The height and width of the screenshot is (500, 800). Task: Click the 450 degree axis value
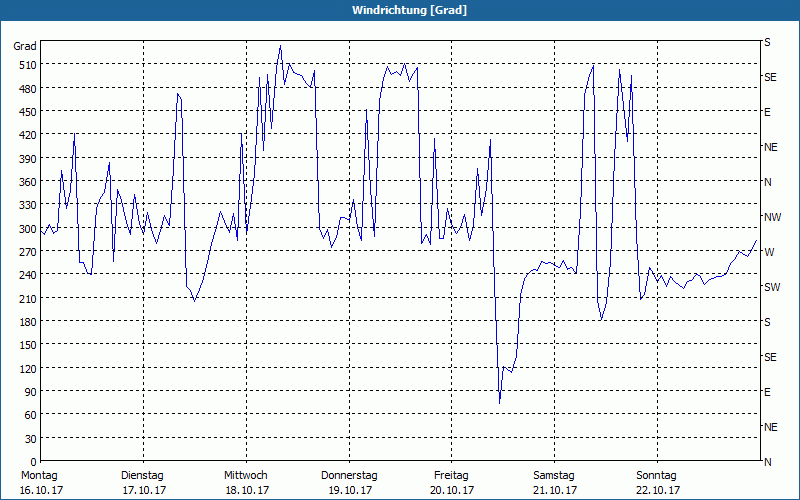pyautogui.click(x=28, y=112)
